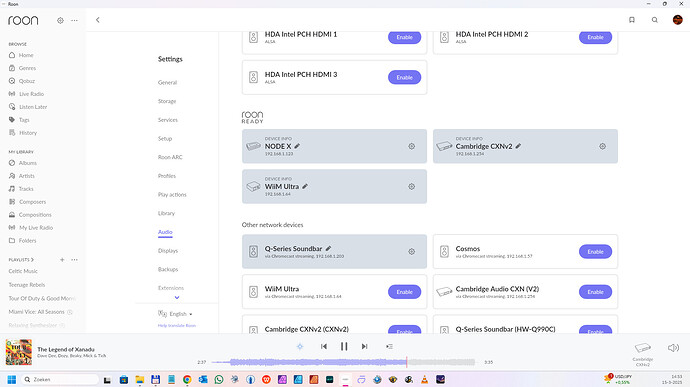Click the Help translate Roon link
This screenshot has height=387, width=690.
pyautogui.click(x=177, y=325)
